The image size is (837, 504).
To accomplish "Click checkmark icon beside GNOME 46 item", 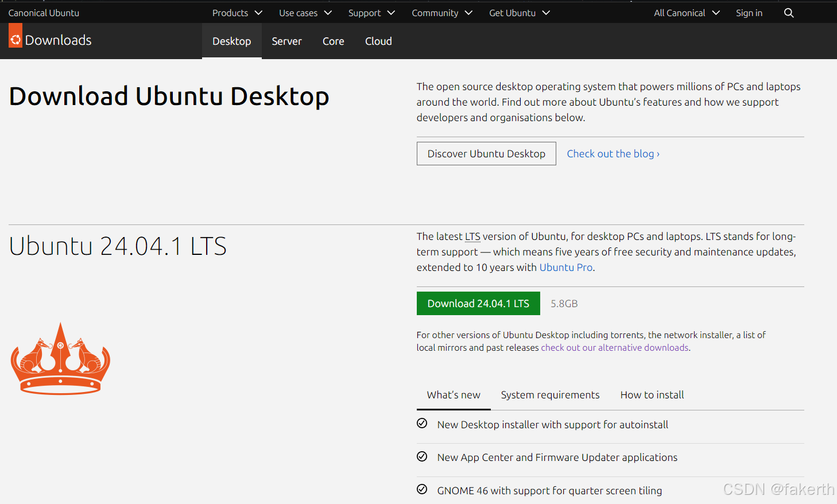I will tap(422, 490).
